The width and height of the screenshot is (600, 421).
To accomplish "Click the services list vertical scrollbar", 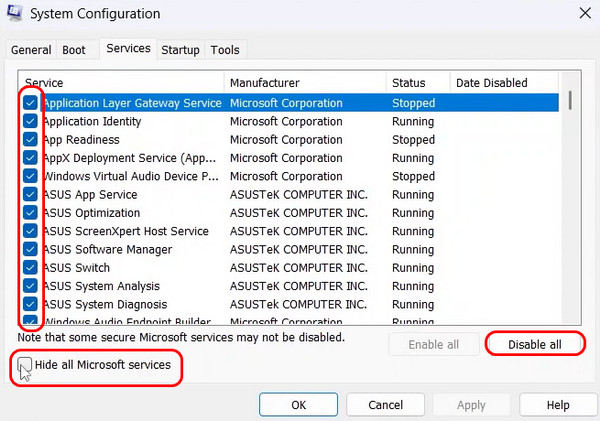I will click(x=570, y=200).
